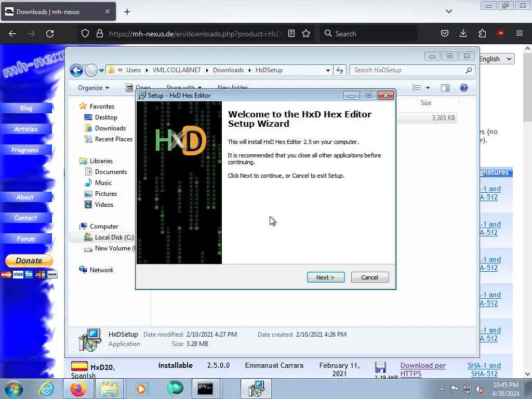This screenshot has height=399, width=532.
Task: Open Firefox application menu
Action: coord(520,34)
